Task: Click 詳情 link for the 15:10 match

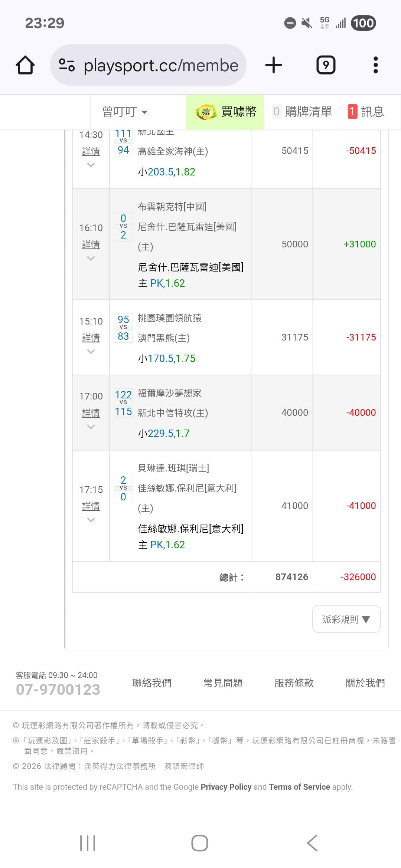Action: click(91, 338)
